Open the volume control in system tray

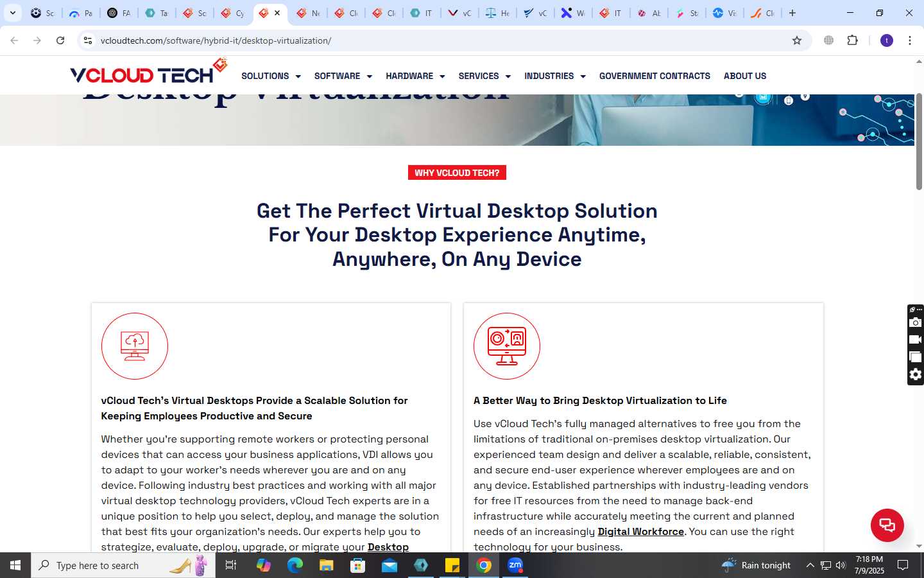click(841, 565)
